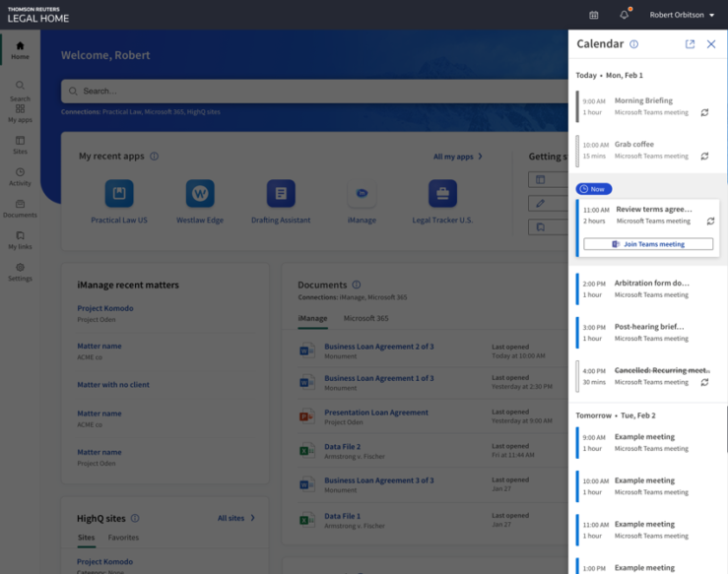Select the Favorites tab under HighQ sites
Viewport: 728px width, 574px height.
coord(123,538)
